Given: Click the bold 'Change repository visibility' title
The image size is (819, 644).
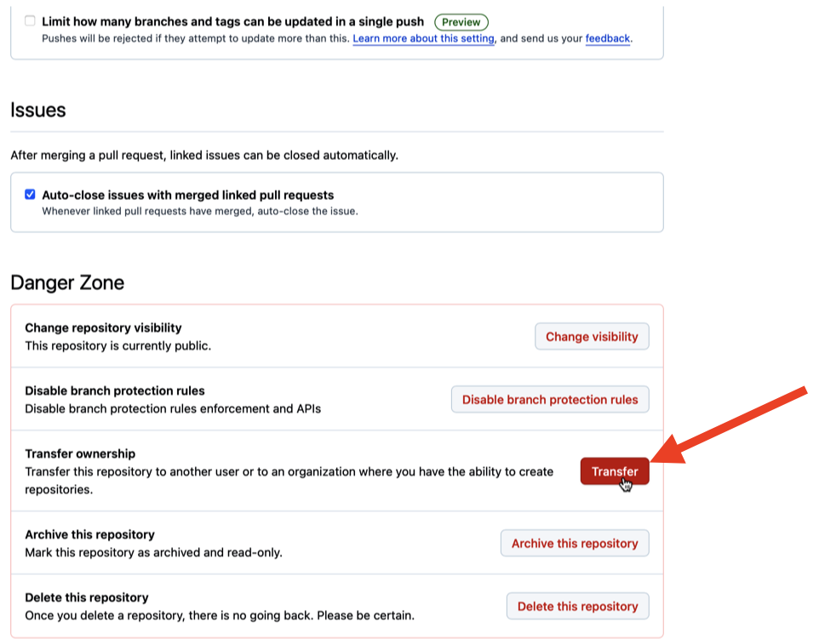Looking at the screenshot, I should pyautogui.click(x=103, y=328).
